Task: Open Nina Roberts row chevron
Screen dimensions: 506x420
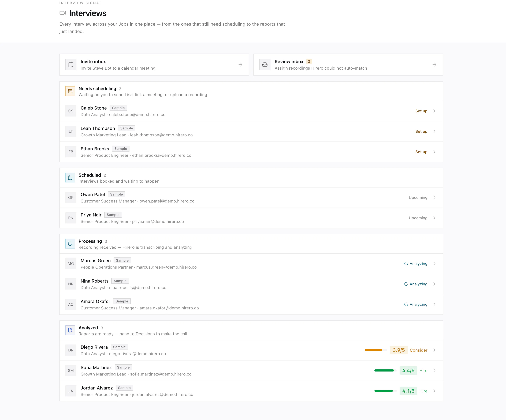Action: (434, 284)
